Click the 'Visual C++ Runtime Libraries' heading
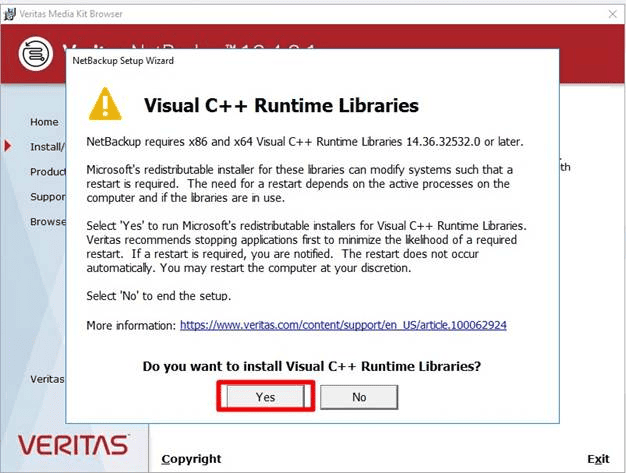626x473 pixels. (281, 105)
